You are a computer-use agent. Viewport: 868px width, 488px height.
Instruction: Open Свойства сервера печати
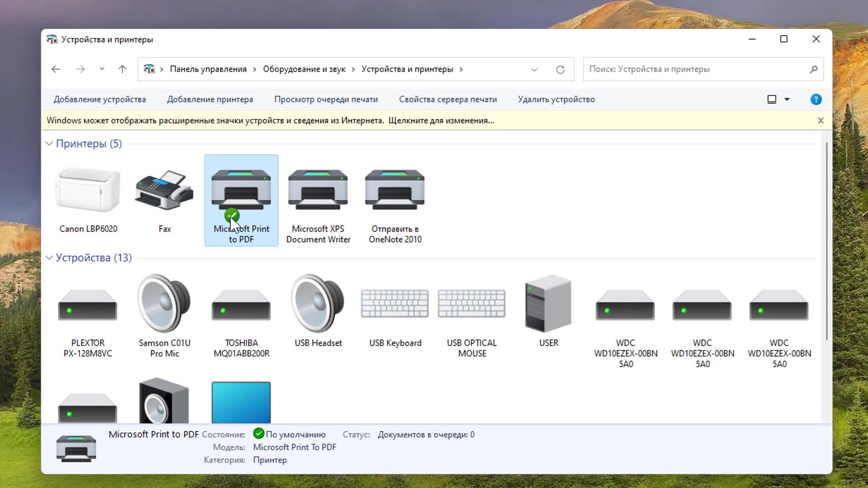click(x=448, y=99)
